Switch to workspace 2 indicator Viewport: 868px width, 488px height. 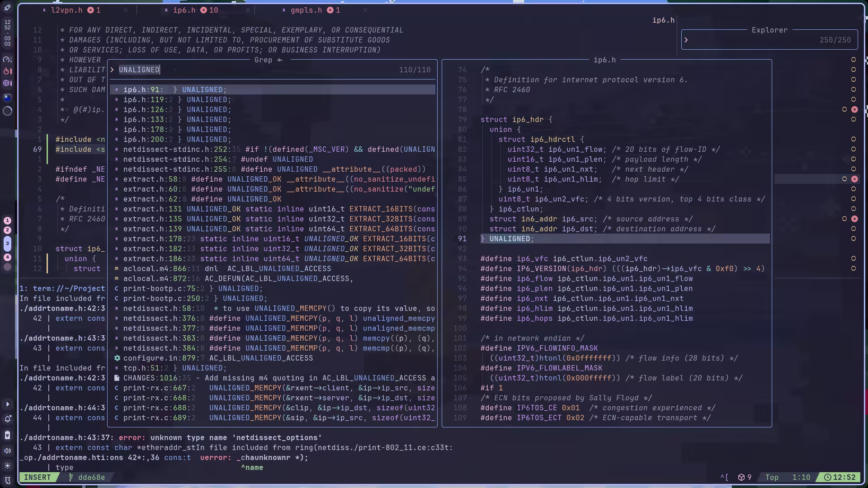(x=8, y=230)
